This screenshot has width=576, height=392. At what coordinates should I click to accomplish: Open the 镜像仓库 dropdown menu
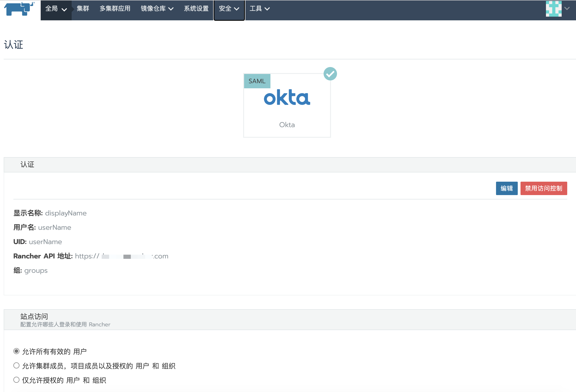point(157,9)
